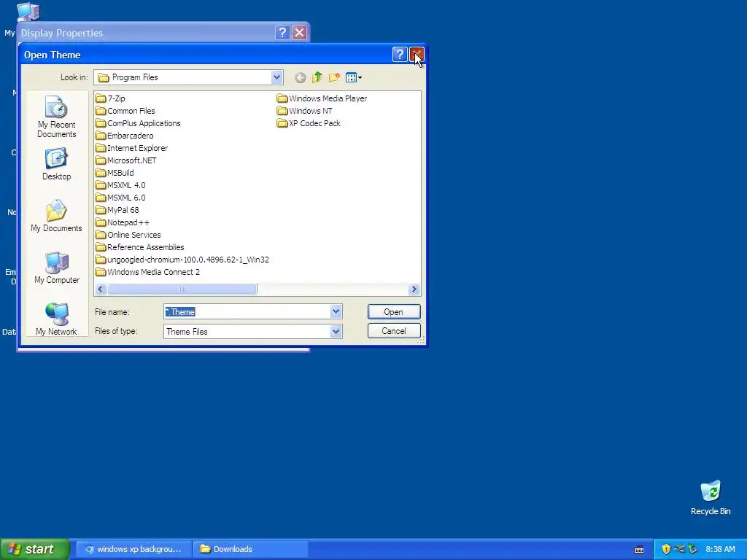The height and width of the screenshot is (560, 747).
Task: Jump to My Network in places bar
Action: 56,319
